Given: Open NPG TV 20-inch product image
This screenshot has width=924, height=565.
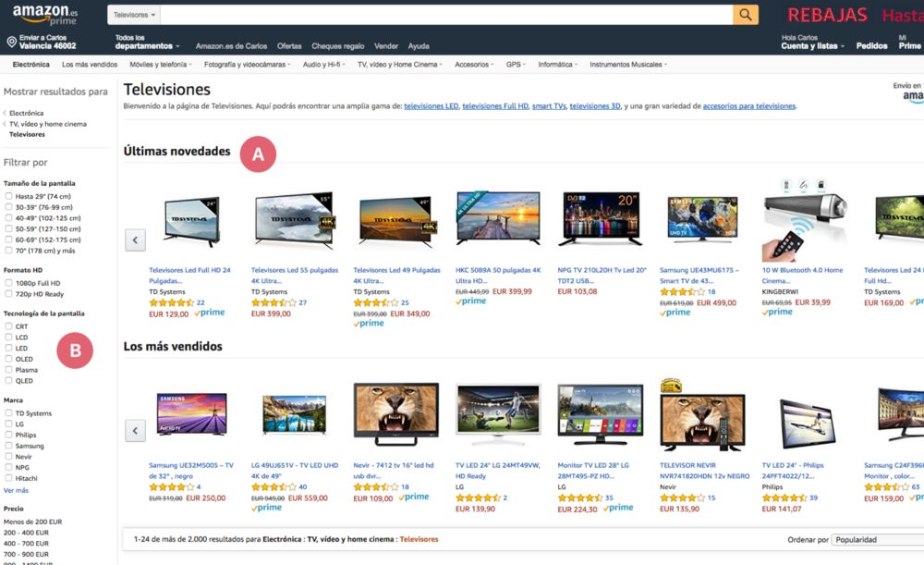Looking at the screenshot, I should [601, 218].
